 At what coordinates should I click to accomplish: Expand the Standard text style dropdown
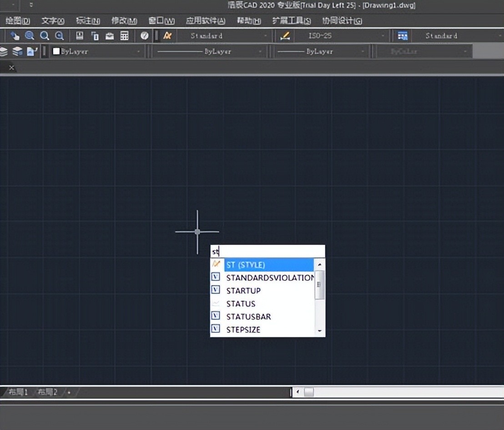click(x=266, y=36)
